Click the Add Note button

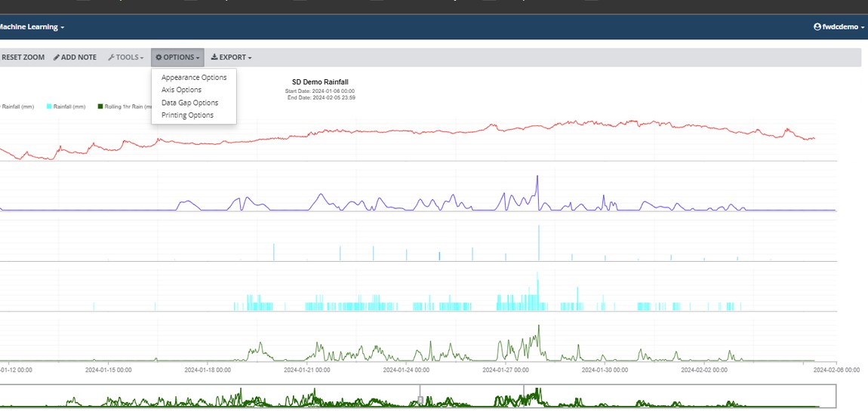click(x=75, y=57)
